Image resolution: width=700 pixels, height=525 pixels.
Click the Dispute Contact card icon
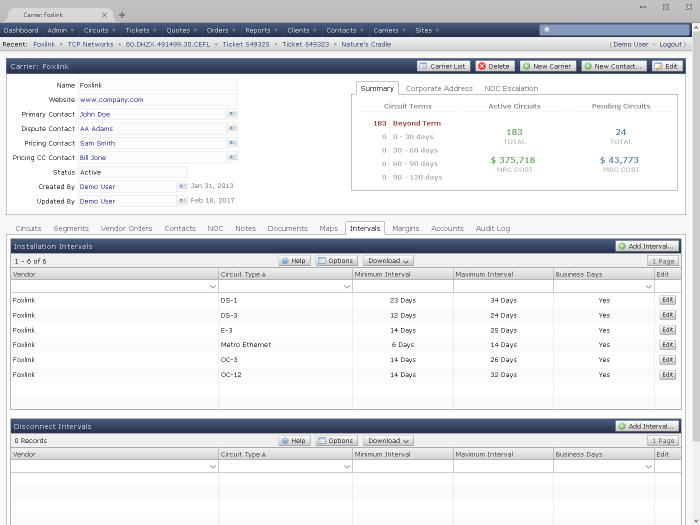tap(232, 129)
